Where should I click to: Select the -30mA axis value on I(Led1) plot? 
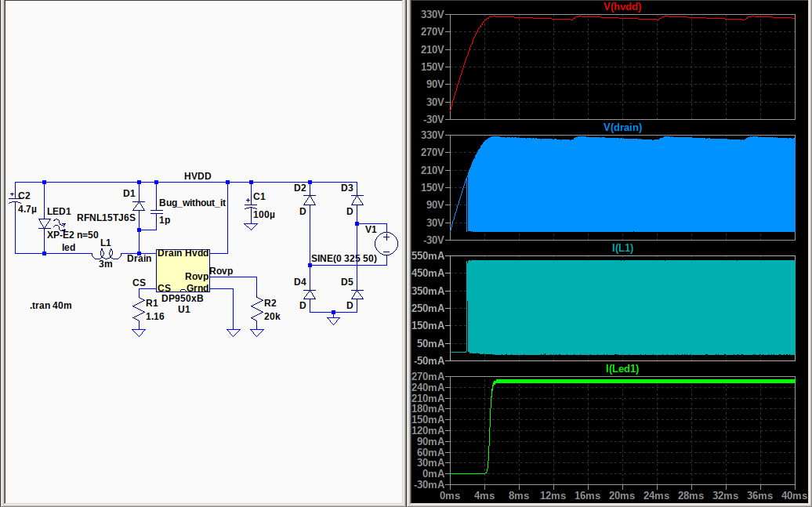(x=428, y=485)
